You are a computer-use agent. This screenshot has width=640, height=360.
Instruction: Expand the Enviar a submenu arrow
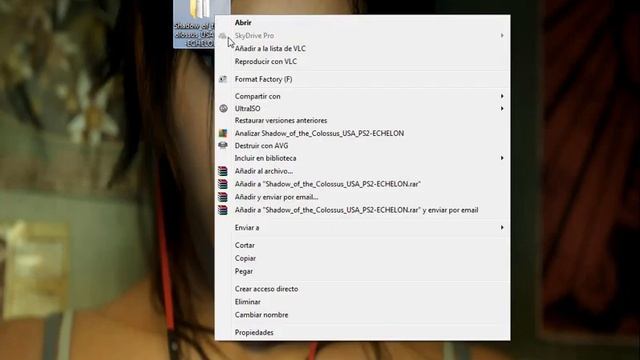coord(502,227)
